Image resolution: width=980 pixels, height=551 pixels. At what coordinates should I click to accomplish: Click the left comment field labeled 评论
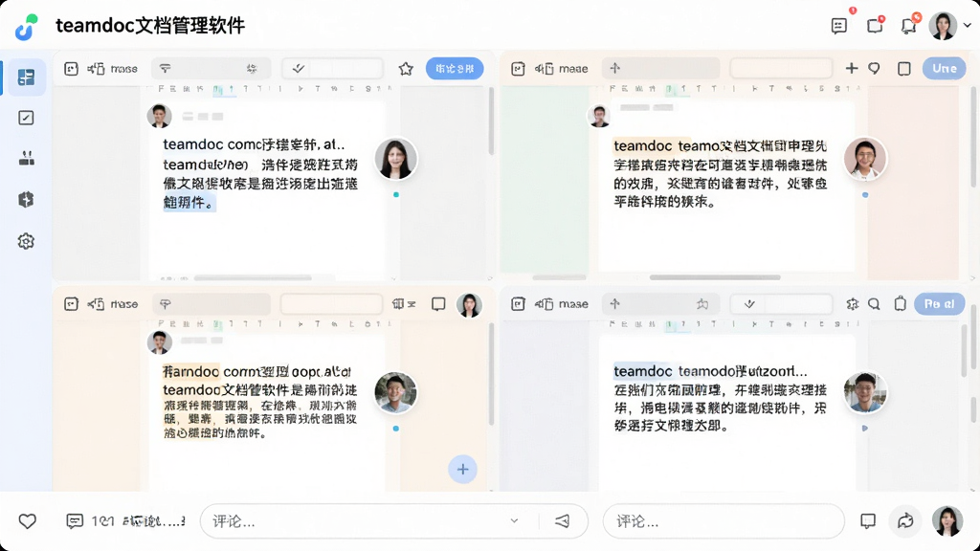point(393,521)
